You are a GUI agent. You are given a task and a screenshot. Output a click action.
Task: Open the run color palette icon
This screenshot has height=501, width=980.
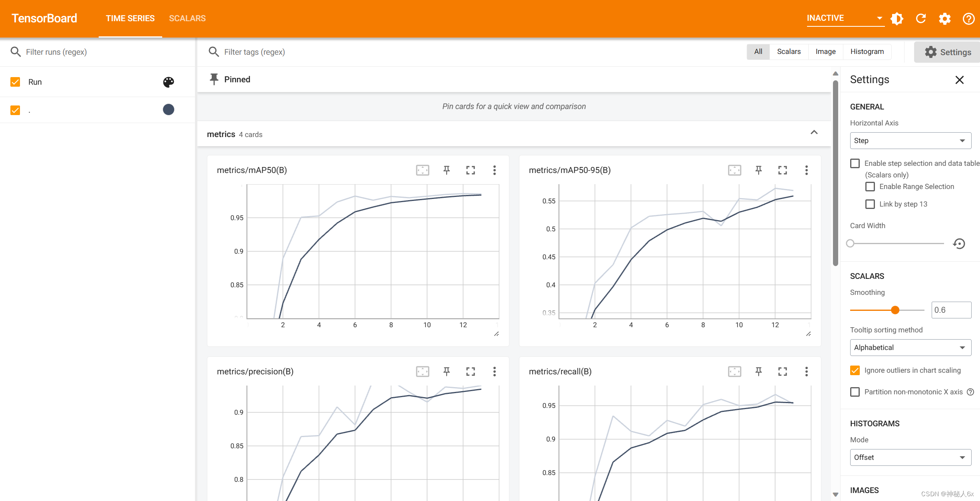click(x=169, y=82)
